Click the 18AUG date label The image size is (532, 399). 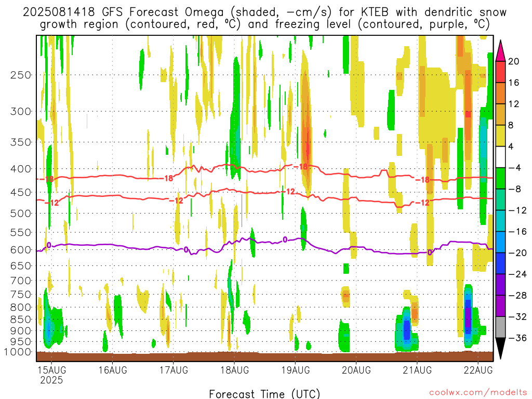point(234,370)
